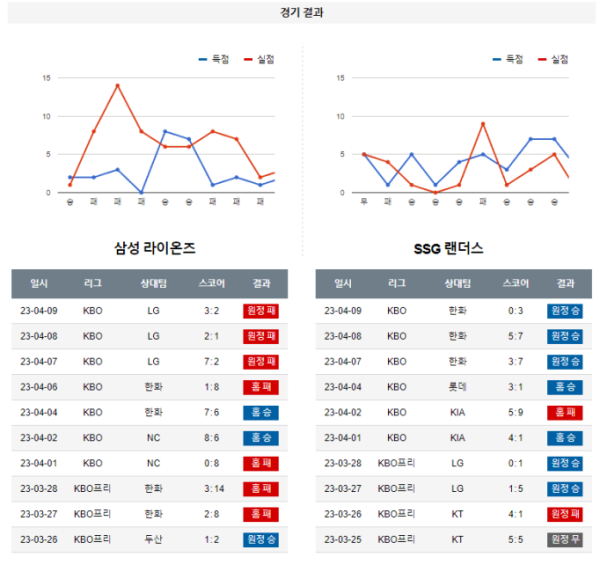Click score 1:8 in Samsung table
600x572 pixels.
212,387
